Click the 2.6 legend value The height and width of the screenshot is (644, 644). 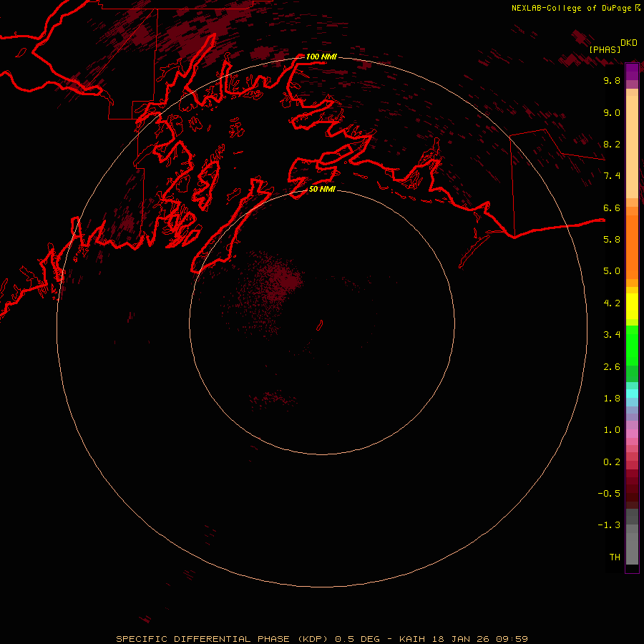[612, 367]
